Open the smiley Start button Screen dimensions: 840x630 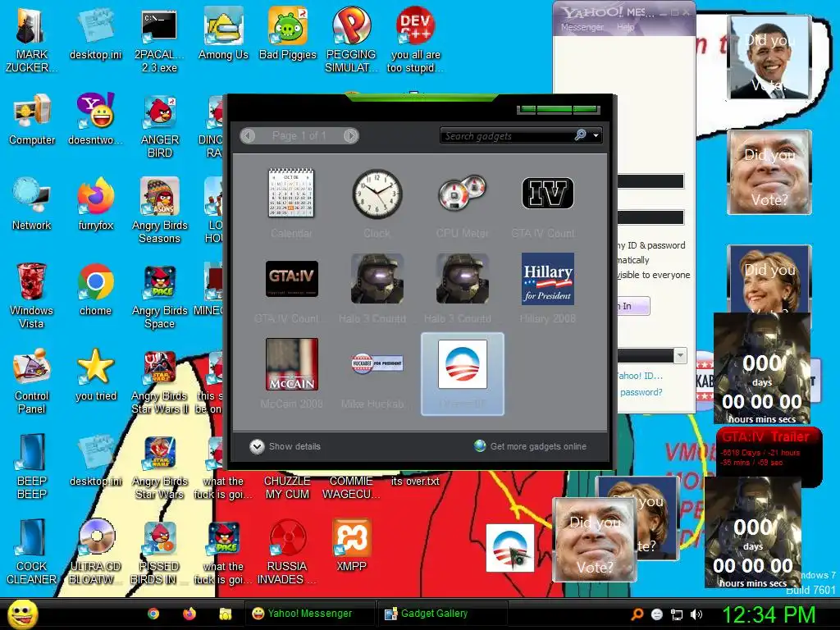(x=22, y=614)
